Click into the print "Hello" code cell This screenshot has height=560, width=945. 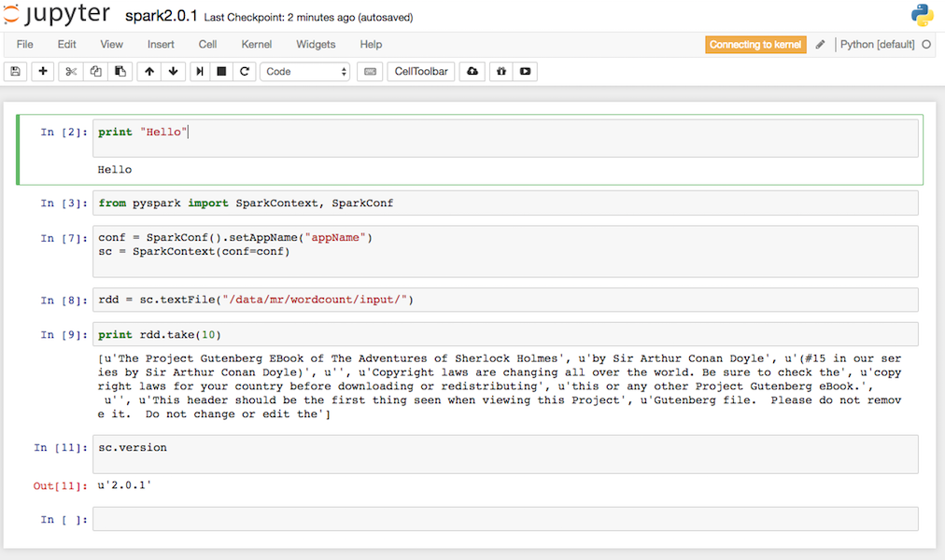point(505,138)
